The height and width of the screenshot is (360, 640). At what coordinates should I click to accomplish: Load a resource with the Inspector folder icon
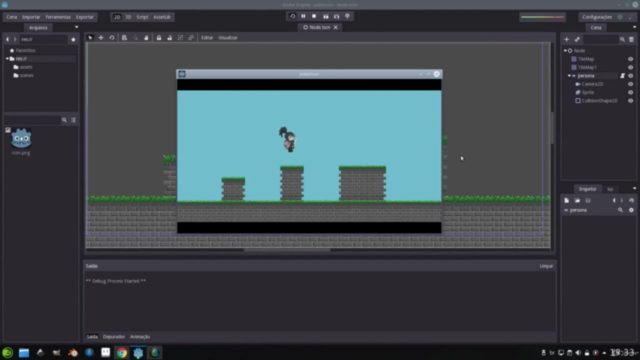point(577,200)
